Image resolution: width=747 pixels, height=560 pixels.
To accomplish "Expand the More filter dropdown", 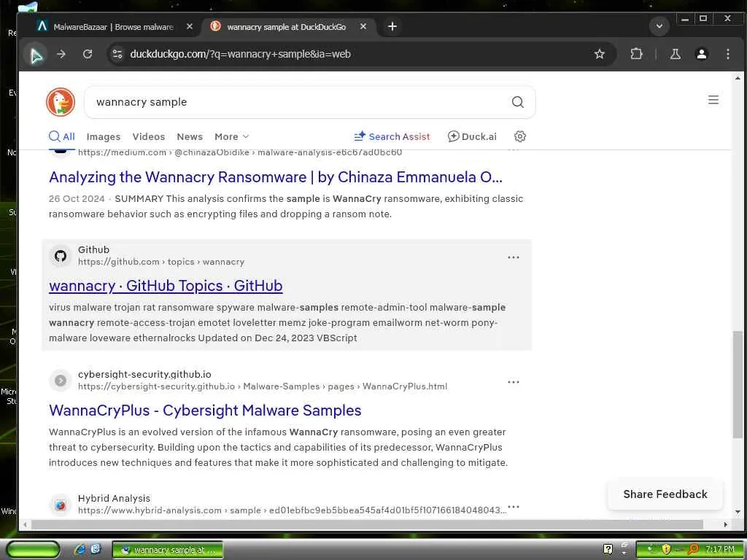I will coord(231,136).
